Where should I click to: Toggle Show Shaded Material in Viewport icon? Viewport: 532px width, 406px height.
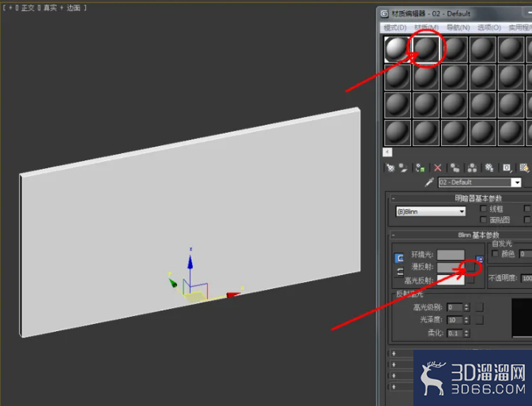point(524,167)
